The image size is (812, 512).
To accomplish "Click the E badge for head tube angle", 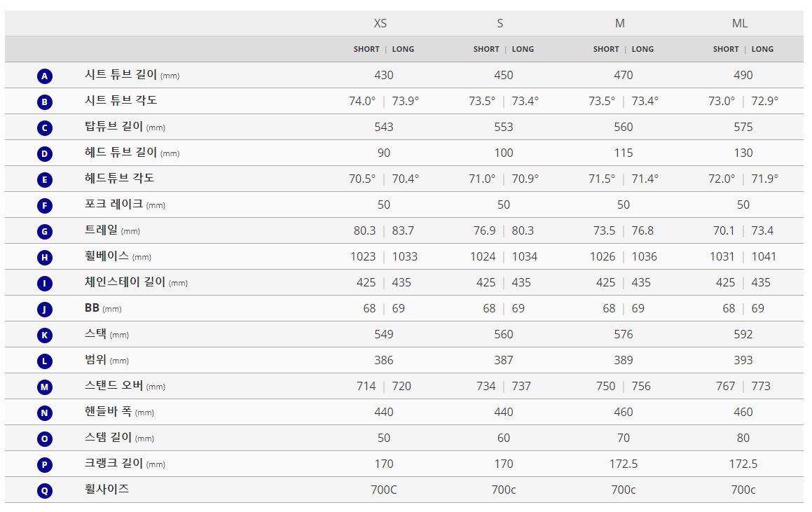I will click(45, 179).
